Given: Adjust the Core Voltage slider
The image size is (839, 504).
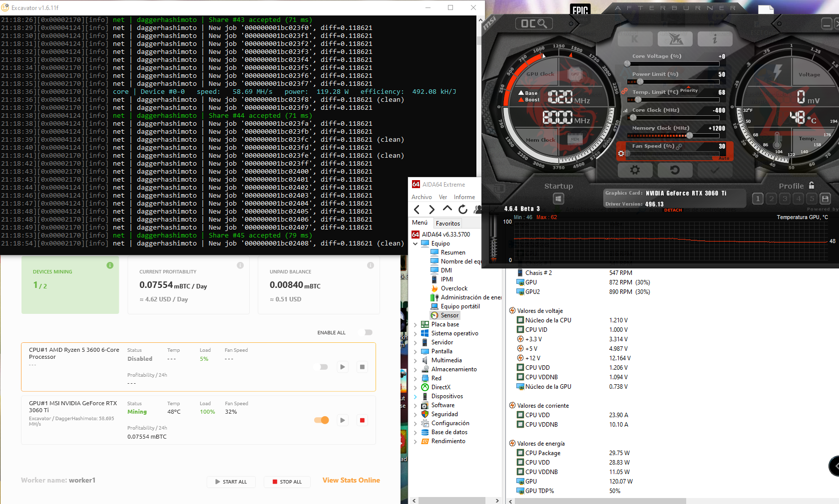Looking at the screenshot, I should [673, 64].
